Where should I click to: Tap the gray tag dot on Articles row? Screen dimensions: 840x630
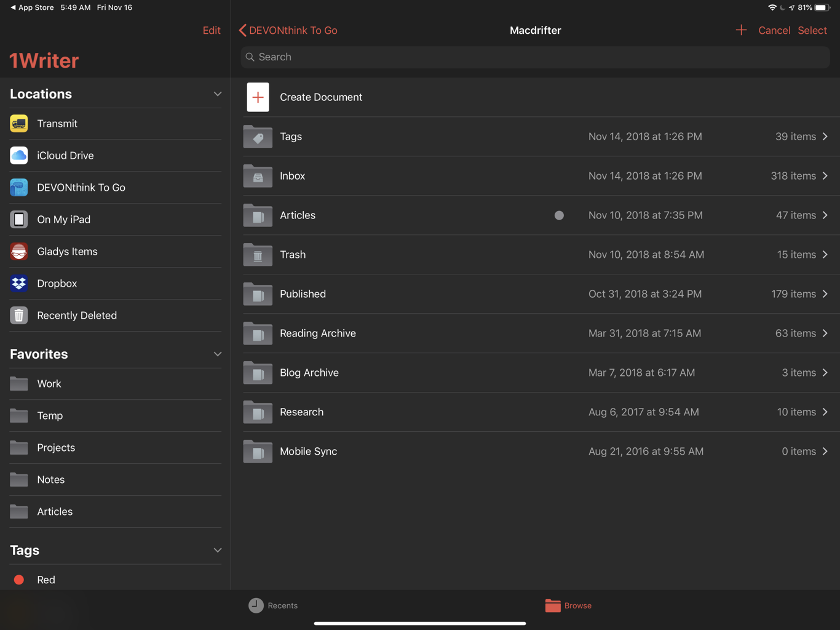[x=559, y=215]
